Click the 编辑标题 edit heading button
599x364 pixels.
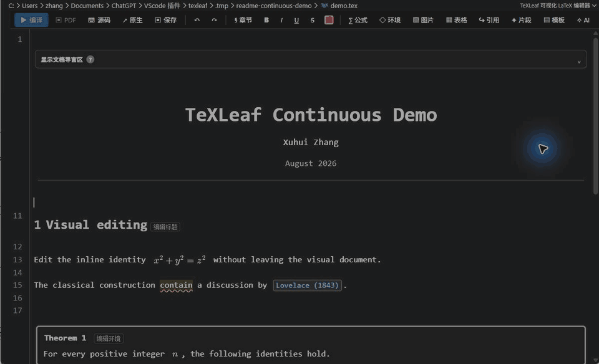click(x=165, y=227)
